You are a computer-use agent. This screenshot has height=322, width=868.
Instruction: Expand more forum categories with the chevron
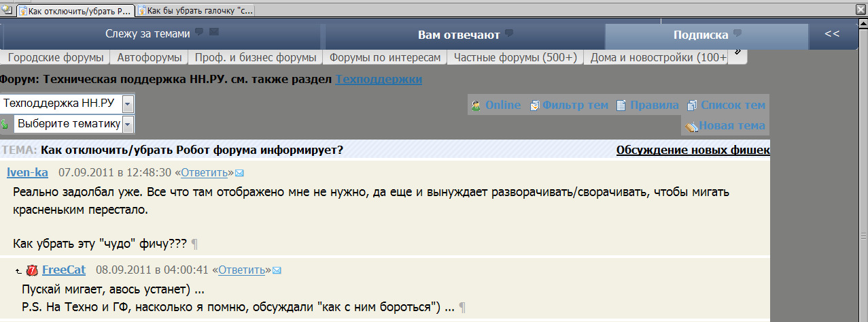pos(738,53)
